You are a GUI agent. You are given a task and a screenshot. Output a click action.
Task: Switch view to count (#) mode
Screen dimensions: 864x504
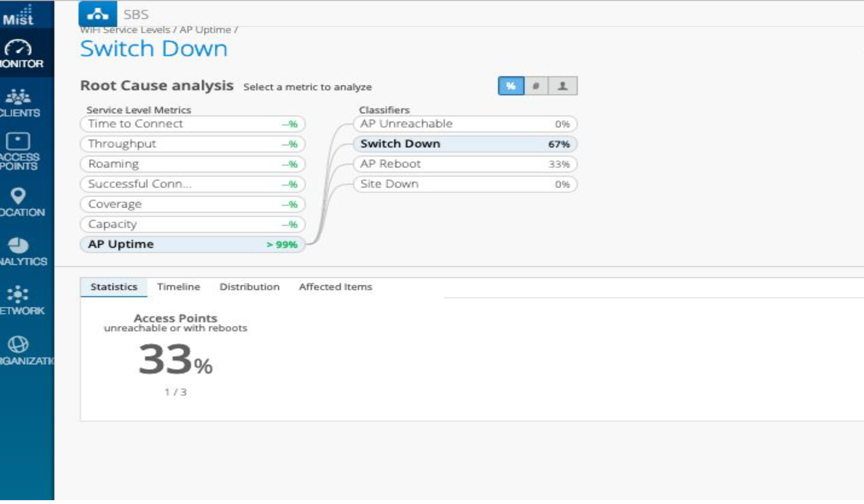(536, 86)
